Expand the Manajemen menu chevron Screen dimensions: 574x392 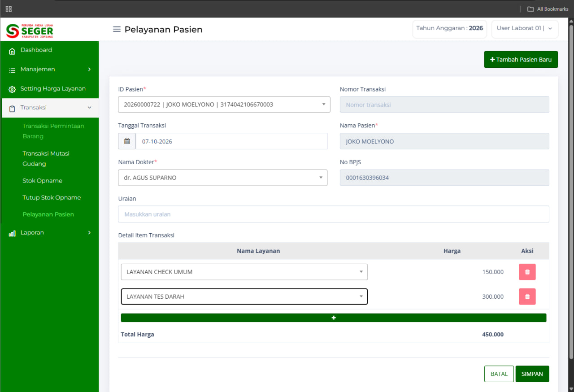[x=89, y=69]
